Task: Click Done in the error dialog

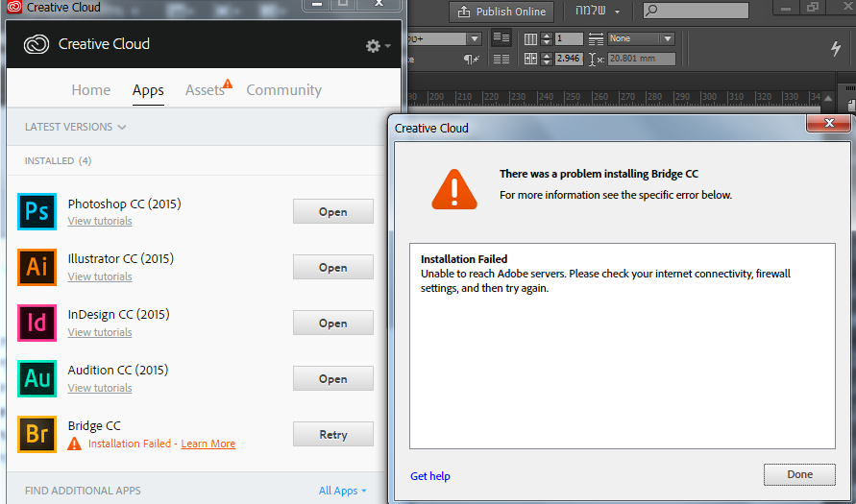Action: (x=799, y=474)
